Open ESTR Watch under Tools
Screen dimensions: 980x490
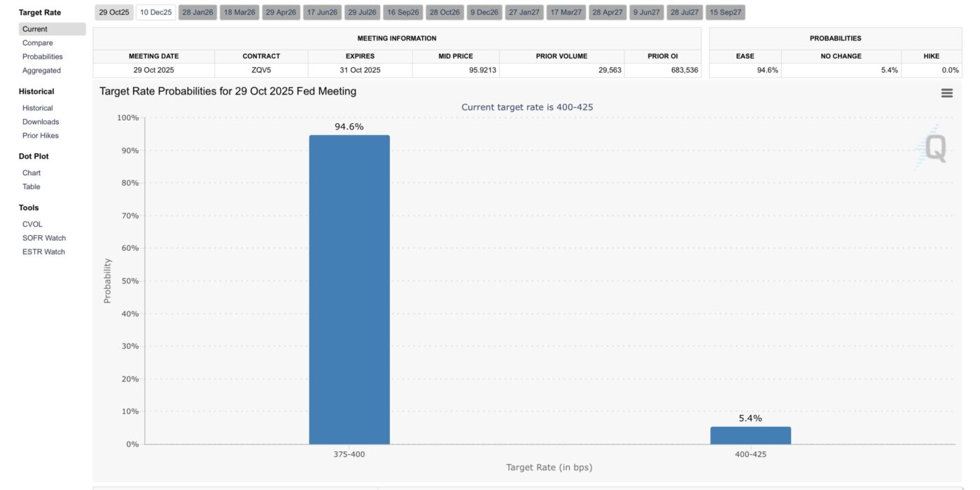(x=43, y=252)
